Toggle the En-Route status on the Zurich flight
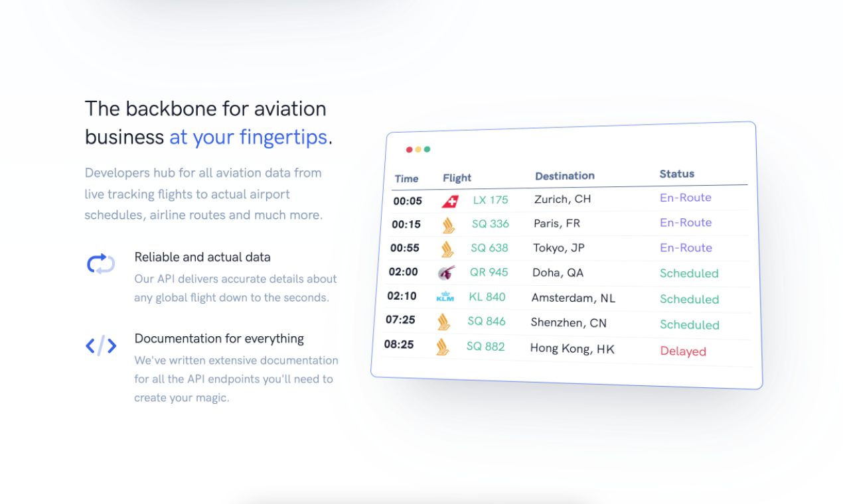 pyautogui.click(x=686, y=198)
